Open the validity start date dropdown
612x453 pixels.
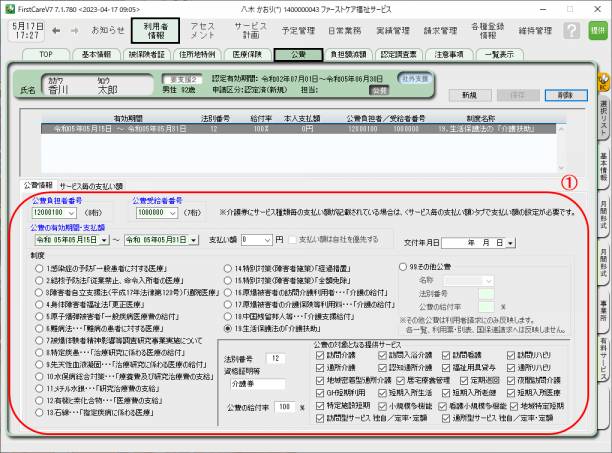coord(105,240)
